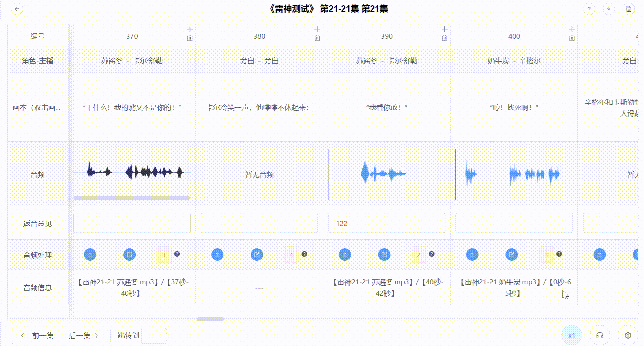The height and width of the screenshot is (346, 644).
Task: Add a column after entry 390
Action: [x=445, y=29]
